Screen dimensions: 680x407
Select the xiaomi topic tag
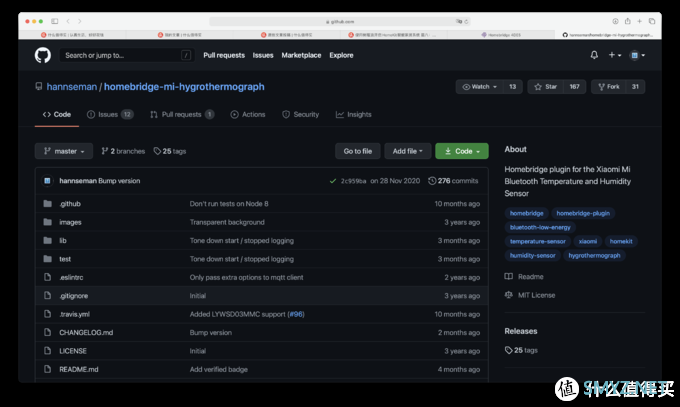click(x=588, y=241)
